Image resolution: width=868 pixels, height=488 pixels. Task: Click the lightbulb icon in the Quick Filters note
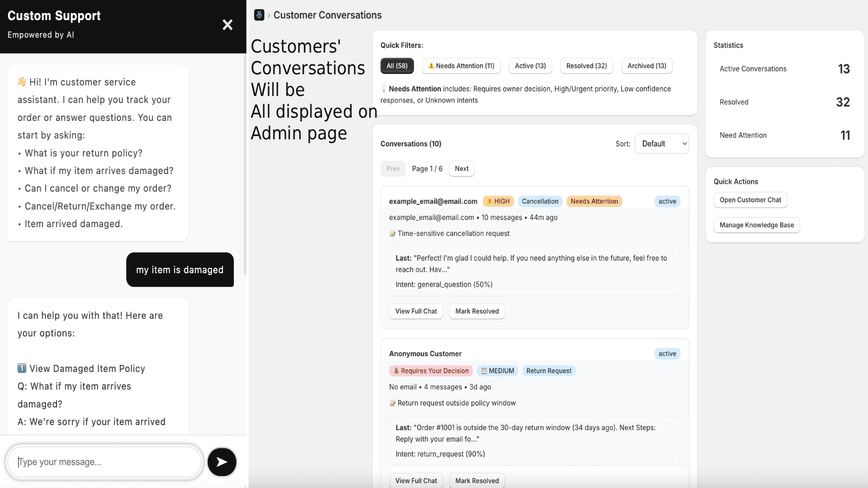click(x=385, y=88)
